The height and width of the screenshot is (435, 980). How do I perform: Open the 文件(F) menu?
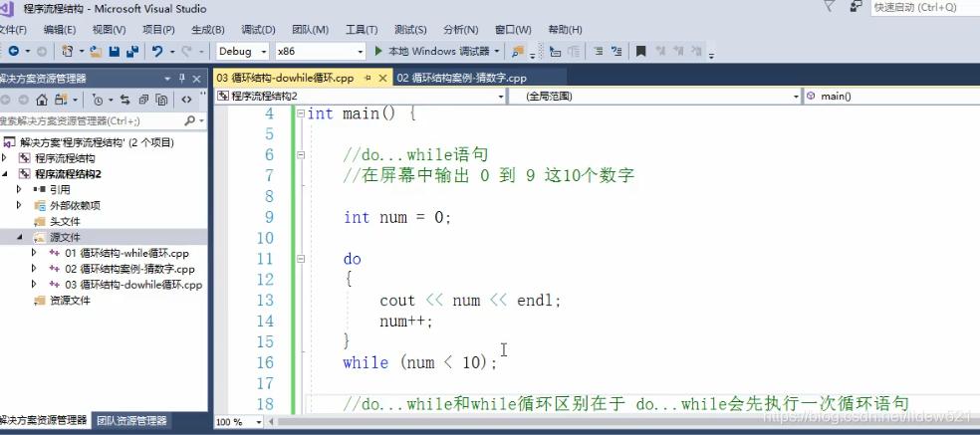[11, 30]
